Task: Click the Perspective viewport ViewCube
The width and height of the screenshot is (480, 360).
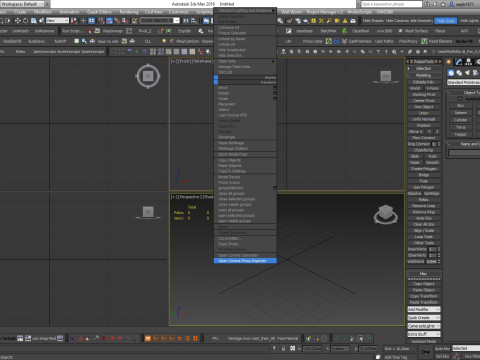Action: click(x=386, y=213)
